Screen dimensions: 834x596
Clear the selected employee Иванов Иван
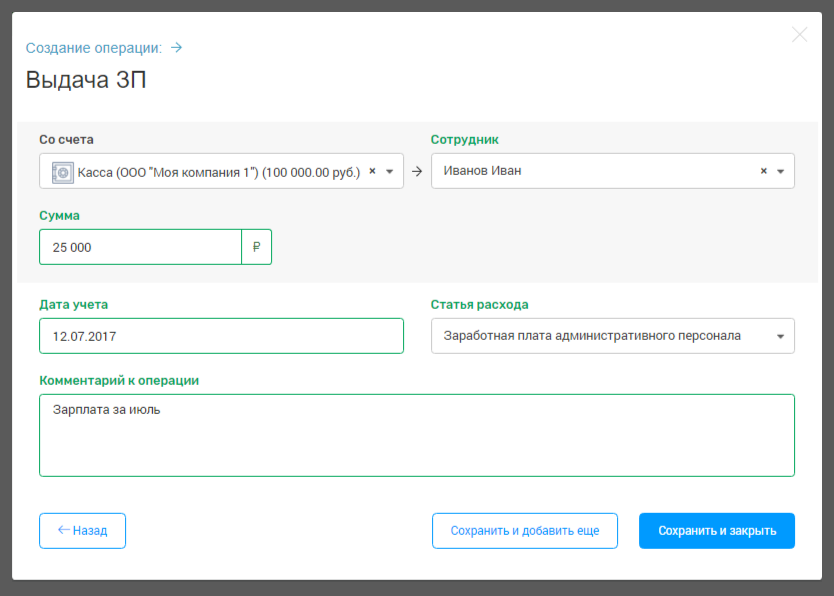tap(763, 171)
